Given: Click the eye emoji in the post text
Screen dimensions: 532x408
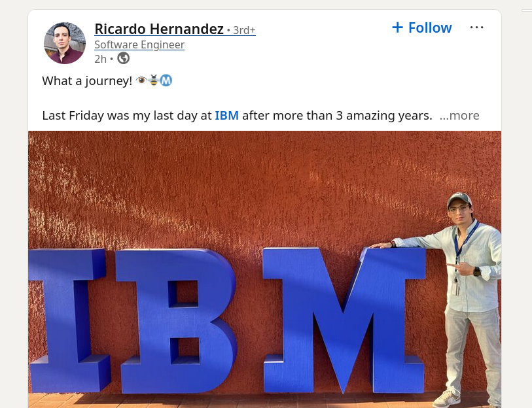Looking at the screenshot, I should coord(142,80).
